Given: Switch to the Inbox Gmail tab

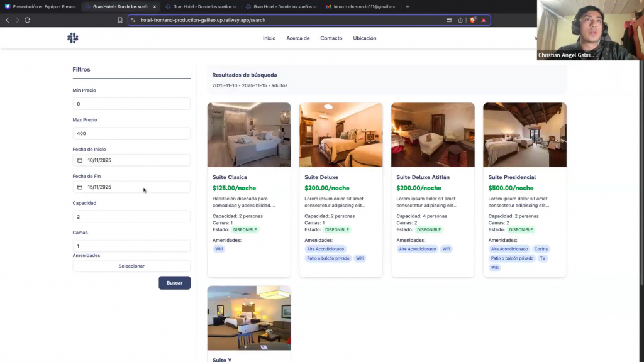Looking at the screenshot, I should (362, 7).
